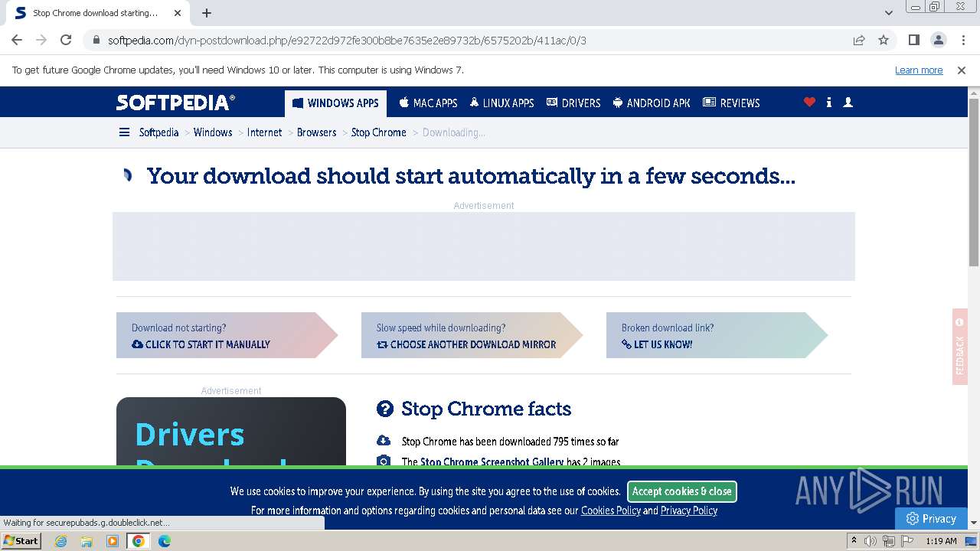Click the page vertical scrollbar

tap(974, 184)
